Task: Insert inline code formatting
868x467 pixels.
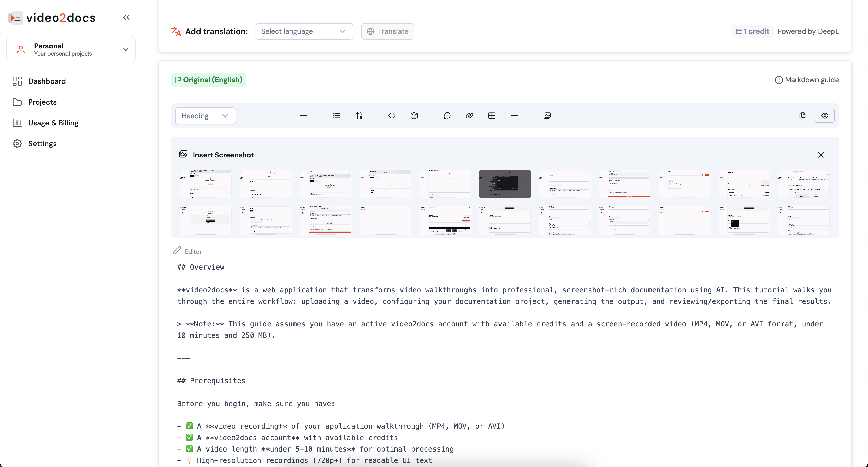Action: click(x=392, y=116)
